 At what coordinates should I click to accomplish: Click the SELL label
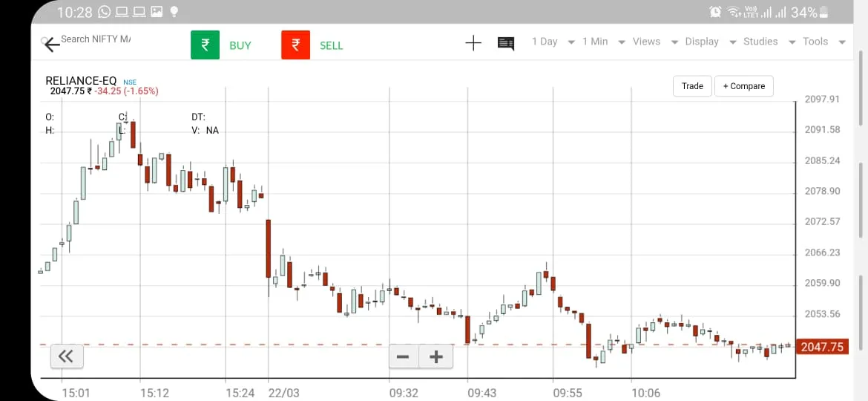332,45
